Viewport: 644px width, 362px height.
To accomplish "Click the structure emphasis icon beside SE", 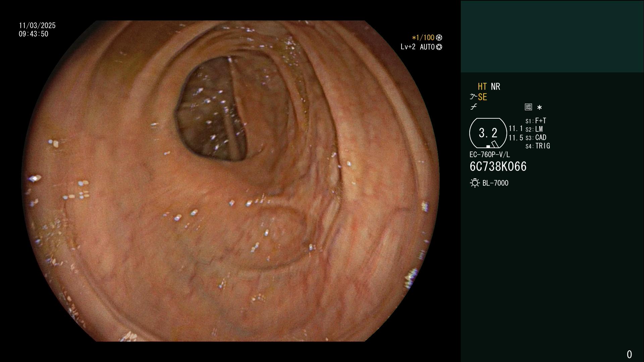I will click(x=473, y=97).
